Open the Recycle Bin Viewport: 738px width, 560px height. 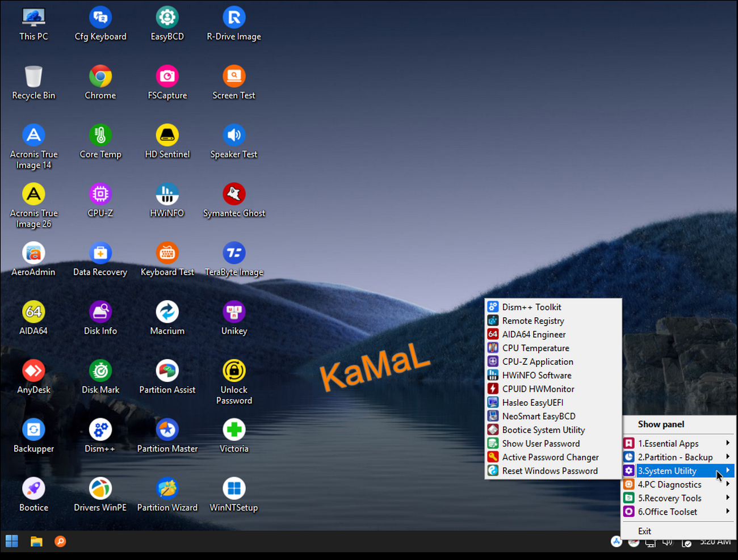tap(33, 83)
